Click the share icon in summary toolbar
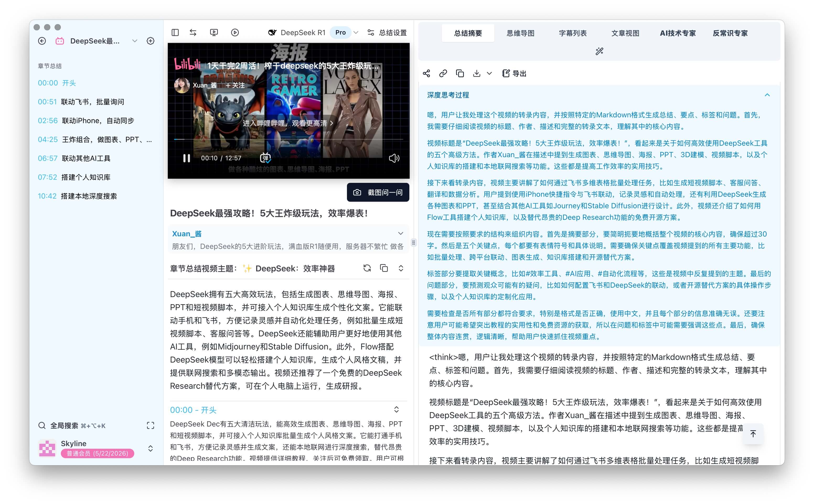 [x=426, y=73]
